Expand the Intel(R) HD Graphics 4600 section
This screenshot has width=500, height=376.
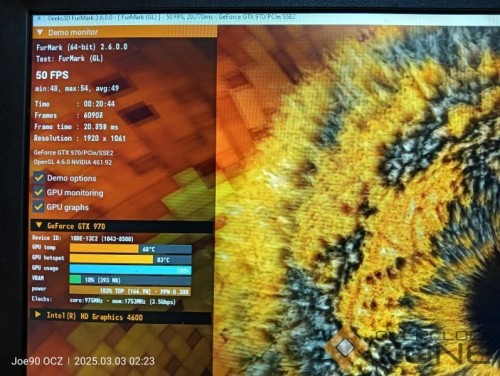(38, 314)
